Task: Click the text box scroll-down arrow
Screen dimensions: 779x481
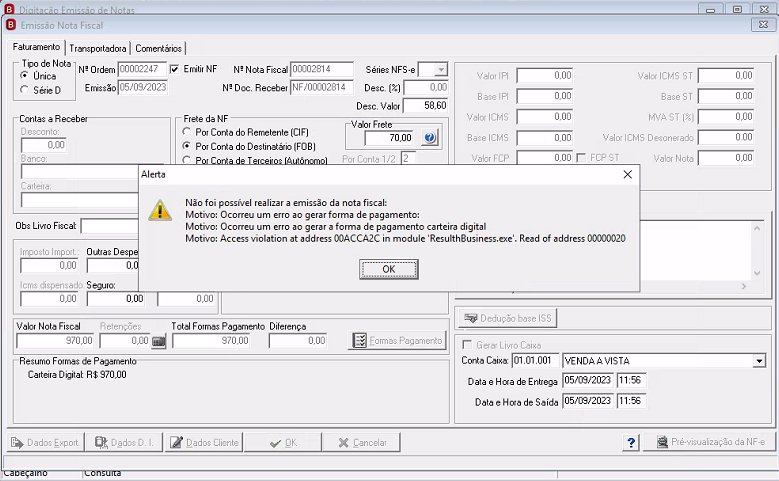Action: pos(757,273)
